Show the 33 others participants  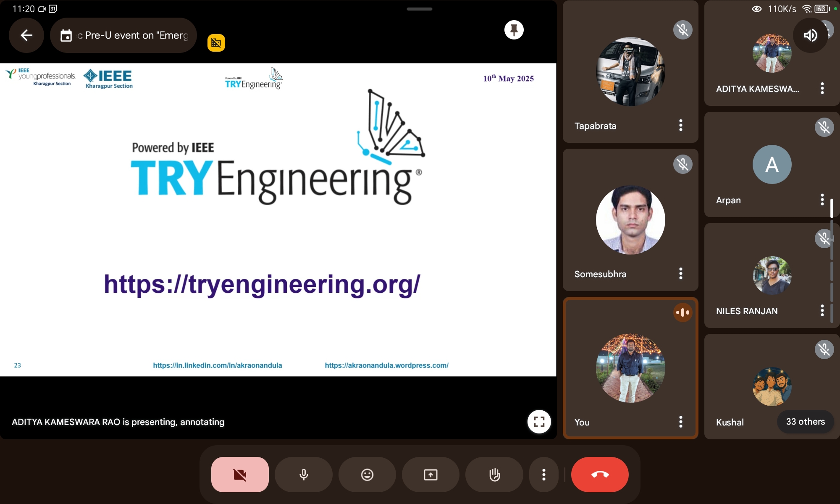point(806,422)
